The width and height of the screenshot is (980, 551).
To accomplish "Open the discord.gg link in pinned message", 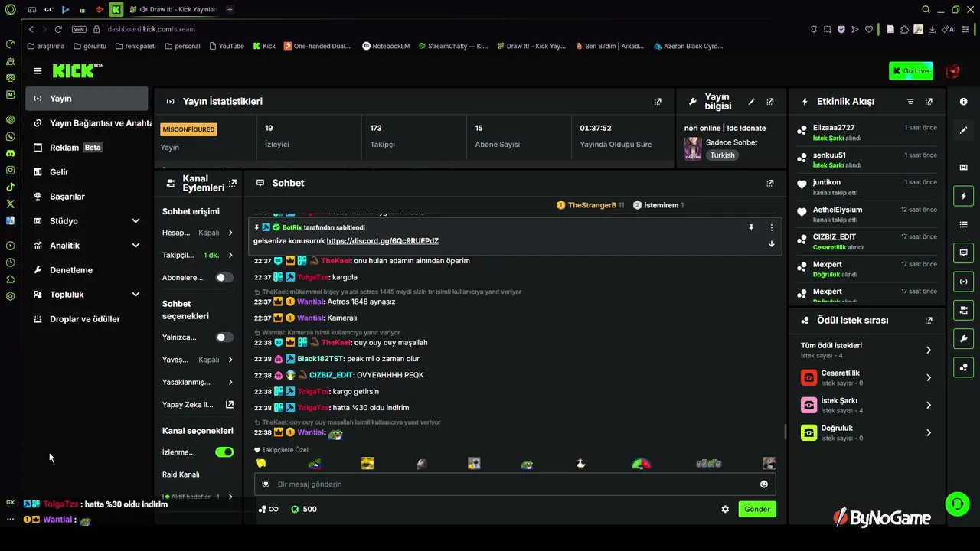I will click(x=383, y=241).
